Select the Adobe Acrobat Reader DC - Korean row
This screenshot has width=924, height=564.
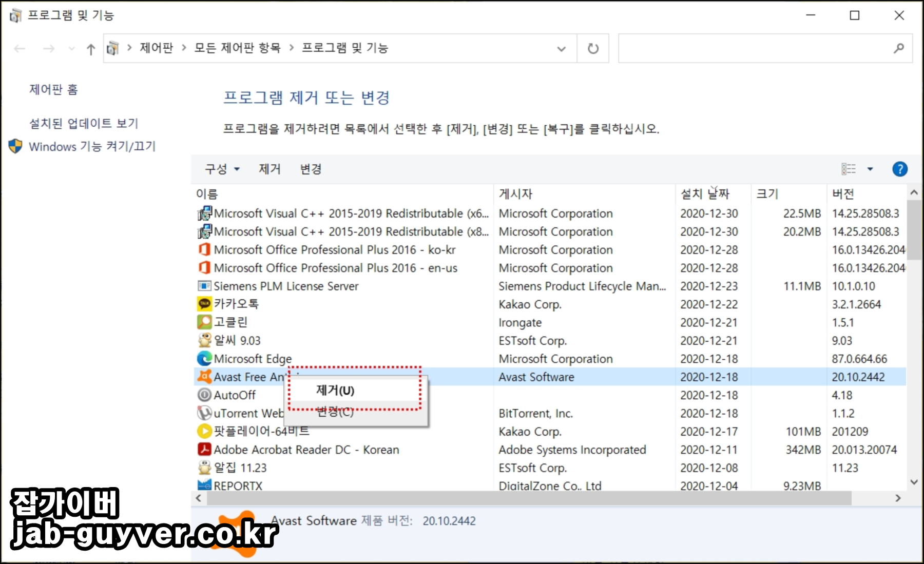pyautogui.click(x=549, y=449)
